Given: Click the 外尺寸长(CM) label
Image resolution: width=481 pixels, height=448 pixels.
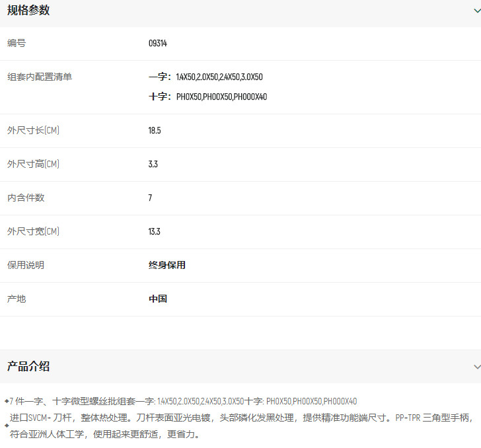Looking at the screenshot, I should [33, 131].
